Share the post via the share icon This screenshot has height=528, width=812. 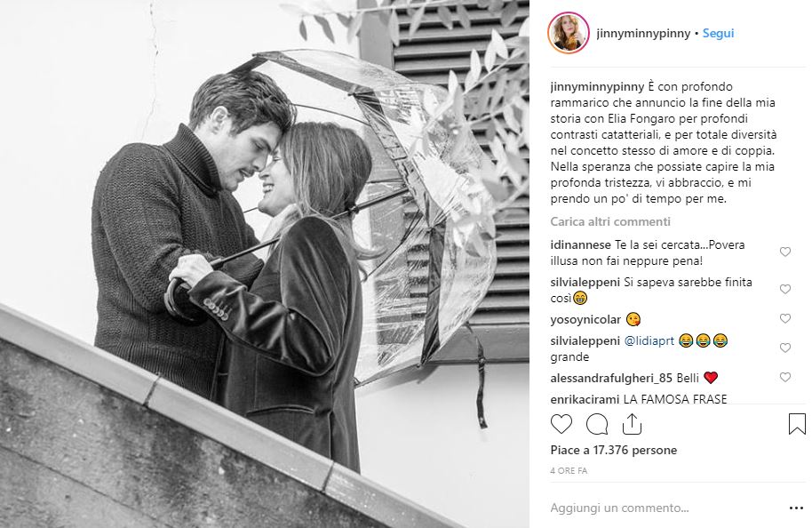(x=632, y=424)
